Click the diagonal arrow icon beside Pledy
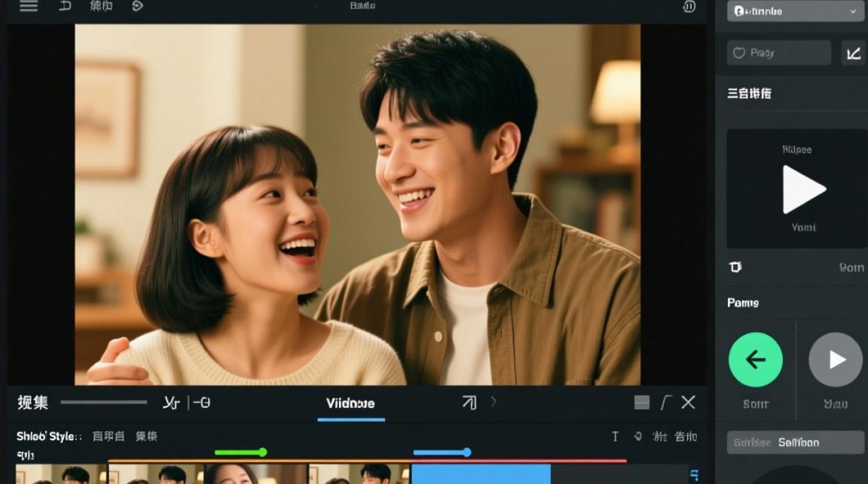 [854, 53]
